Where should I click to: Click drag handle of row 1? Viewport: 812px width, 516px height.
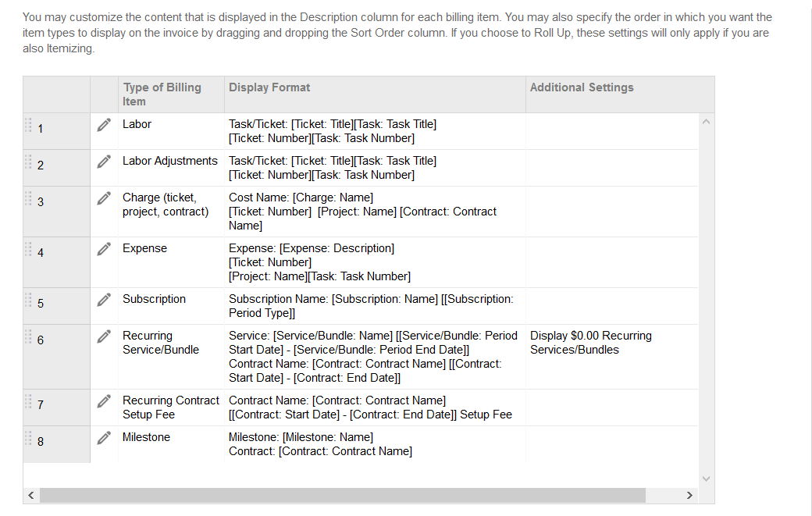(28, 125)
